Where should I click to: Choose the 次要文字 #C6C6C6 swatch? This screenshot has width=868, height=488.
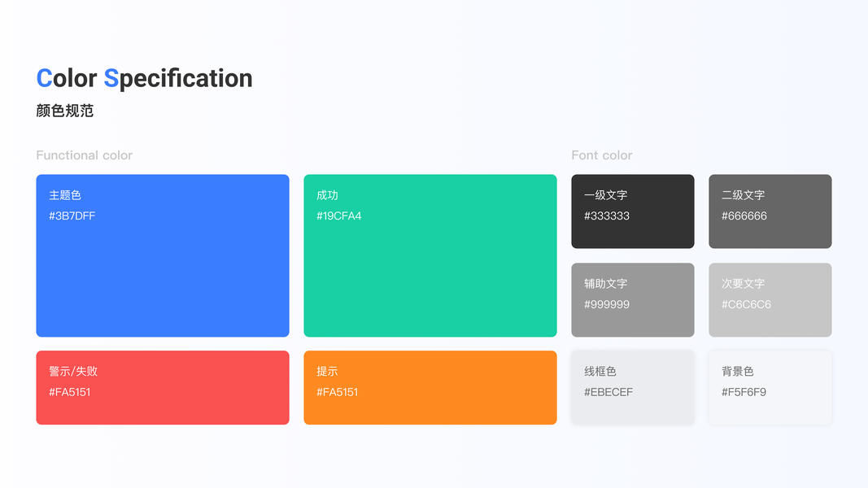[x=770, y=300]
